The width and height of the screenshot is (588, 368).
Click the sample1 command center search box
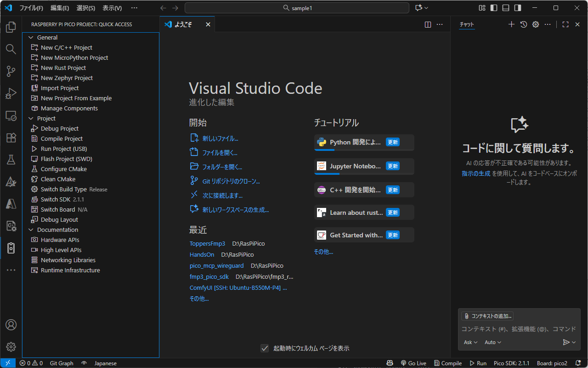click(x=297, y=8)
